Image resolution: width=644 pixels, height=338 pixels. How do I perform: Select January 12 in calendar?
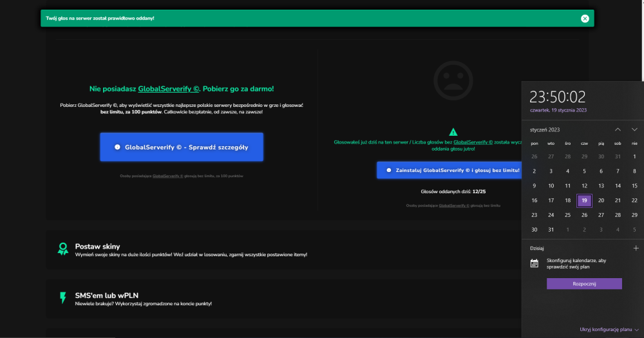pos(584,185)
